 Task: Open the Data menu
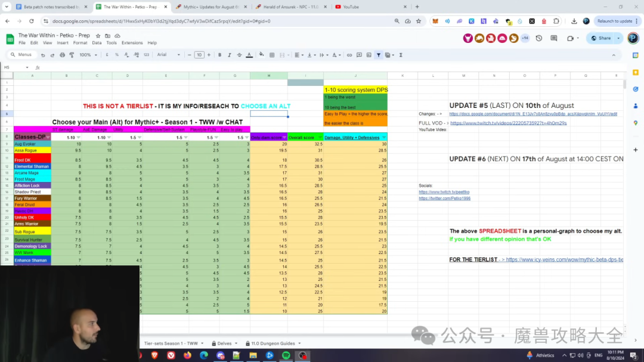[97, 43]
